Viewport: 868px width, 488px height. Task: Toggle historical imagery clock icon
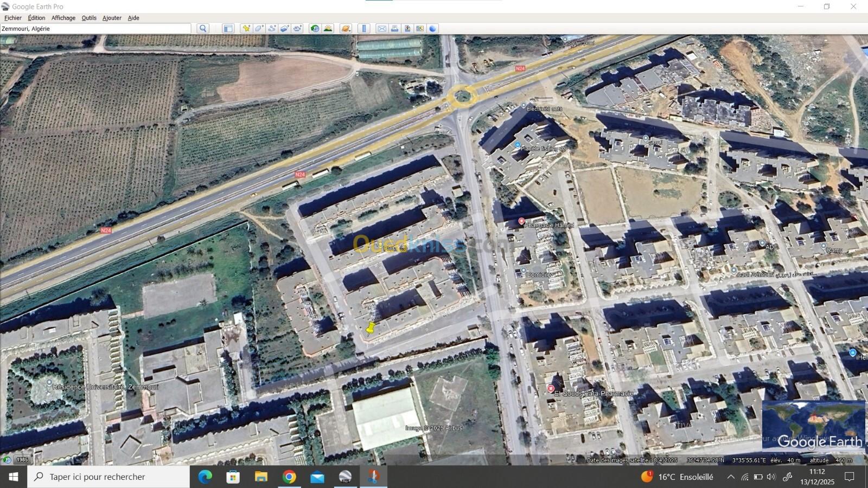[315, 29]
